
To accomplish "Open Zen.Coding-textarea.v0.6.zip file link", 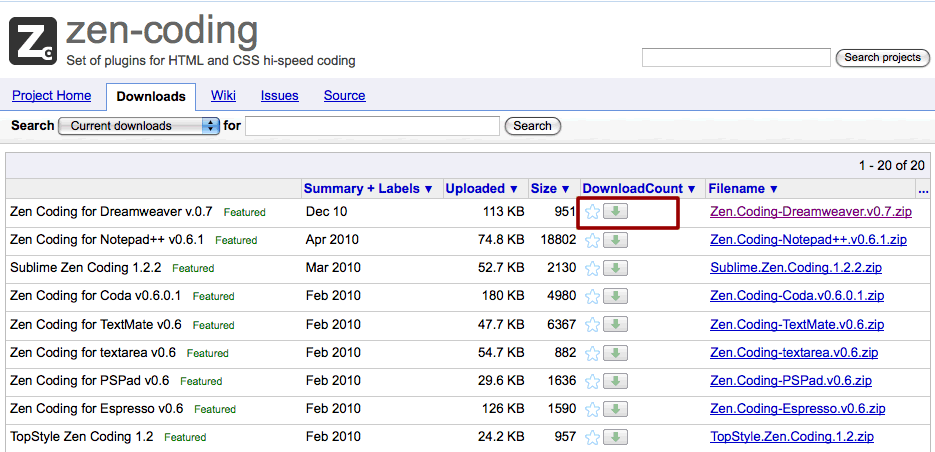I will pyautogui.click(x=794, y=352).
